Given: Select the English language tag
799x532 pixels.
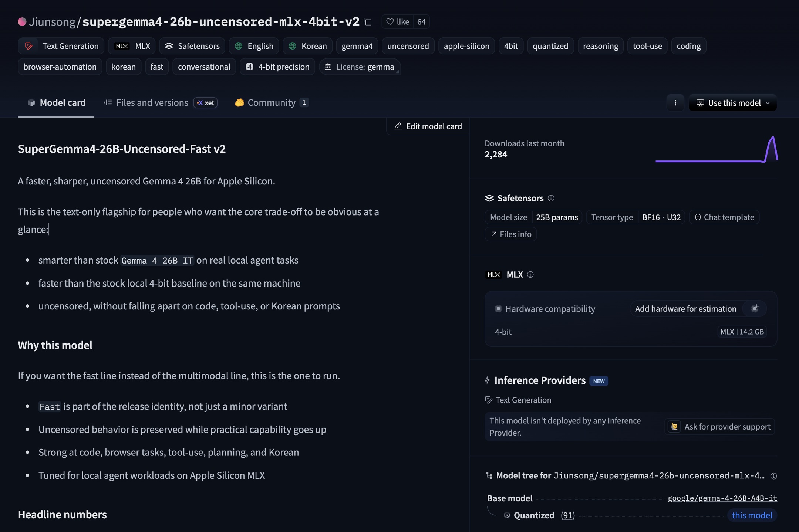Looking at the screenshot, I should click(254, 46).
